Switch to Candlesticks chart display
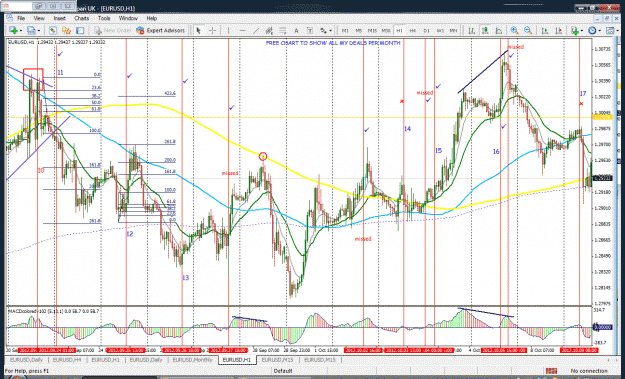625x379 pixels. tap(485, 30)
